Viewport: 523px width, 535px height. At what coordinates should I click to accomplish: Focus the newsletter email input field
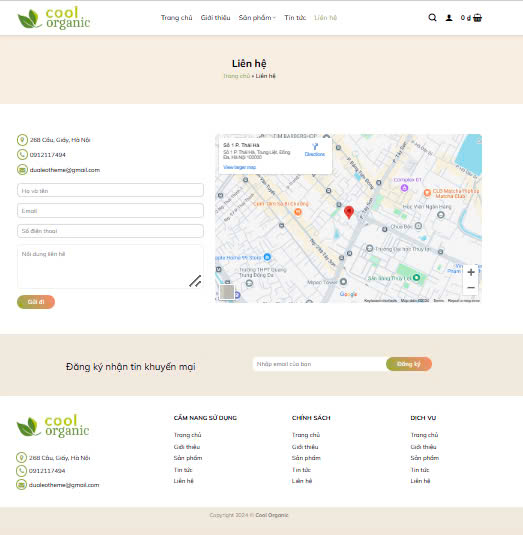point(319,364)
